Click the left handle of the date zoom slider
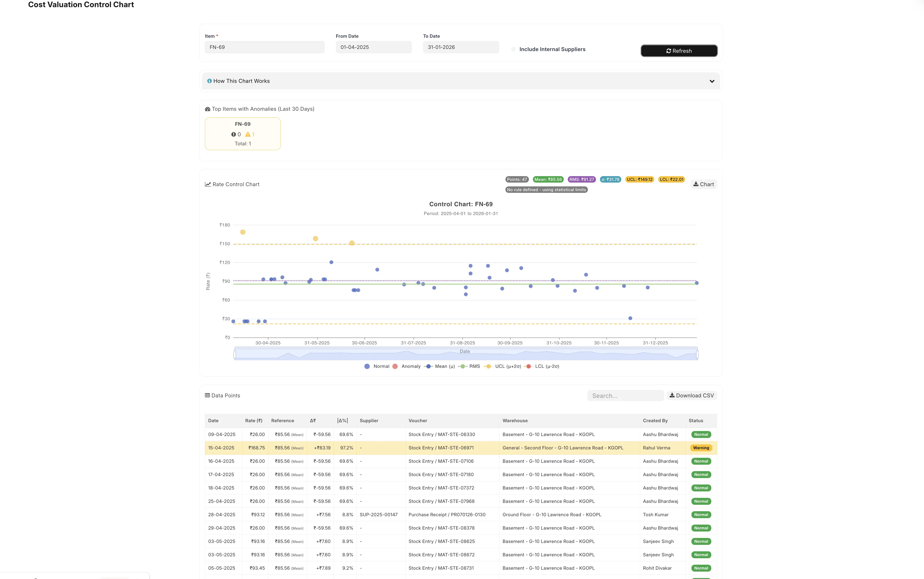 [235, 354]
